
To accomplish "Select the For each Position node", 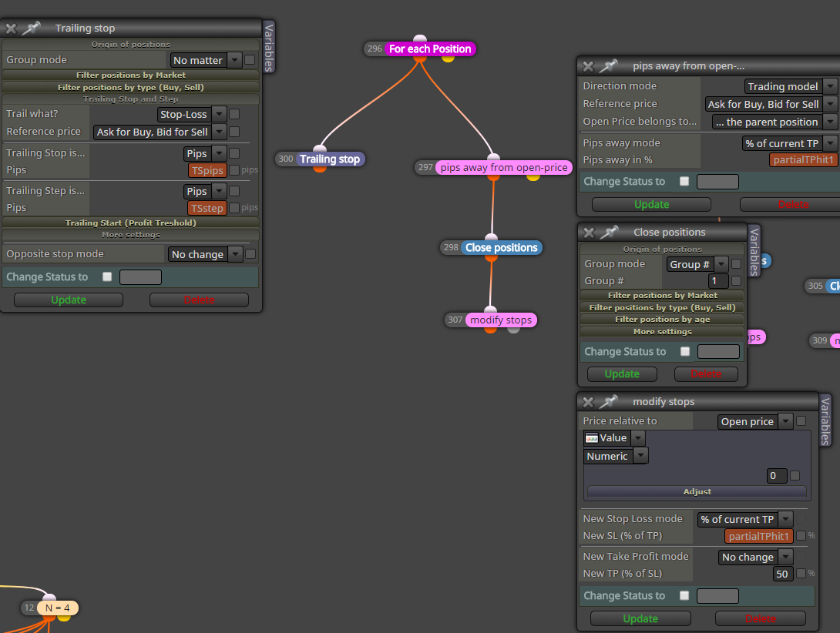I will [430, 49].
